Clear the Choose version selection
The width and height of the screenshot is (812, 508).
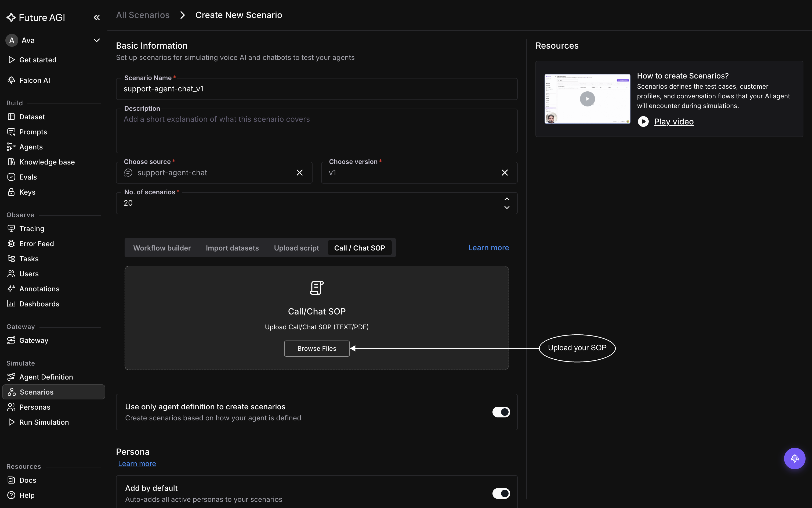pyautogui.click(x=505, y=173)
